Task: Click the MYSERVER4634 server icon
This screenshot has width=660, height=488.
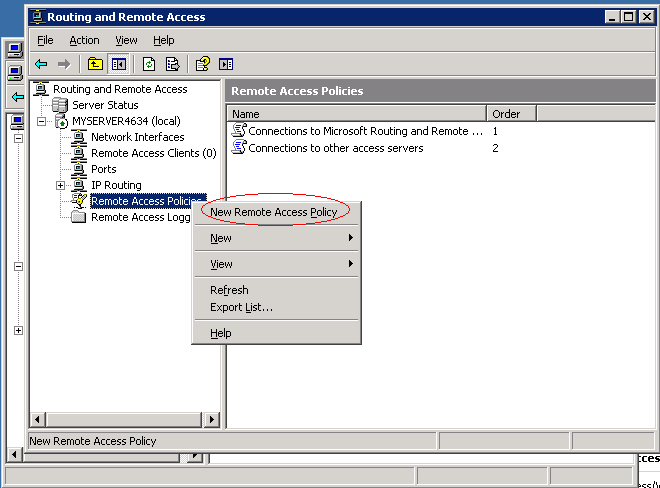Action: [x=61, y=121]
